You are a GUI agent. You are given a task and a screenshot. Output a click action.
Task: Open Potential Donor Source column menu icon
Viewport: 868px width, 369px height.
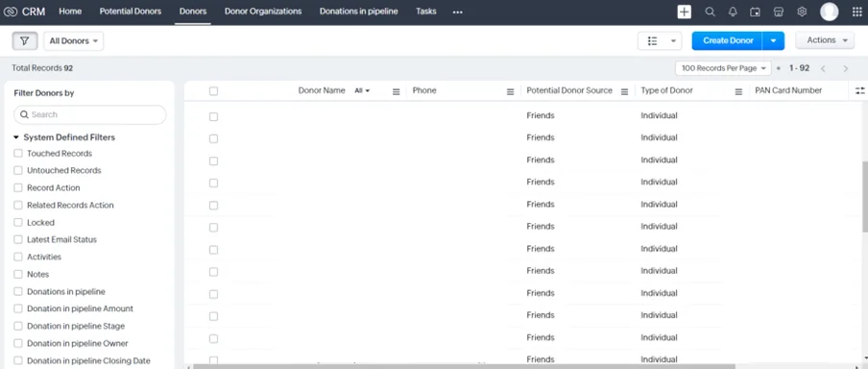click(624, 91)
